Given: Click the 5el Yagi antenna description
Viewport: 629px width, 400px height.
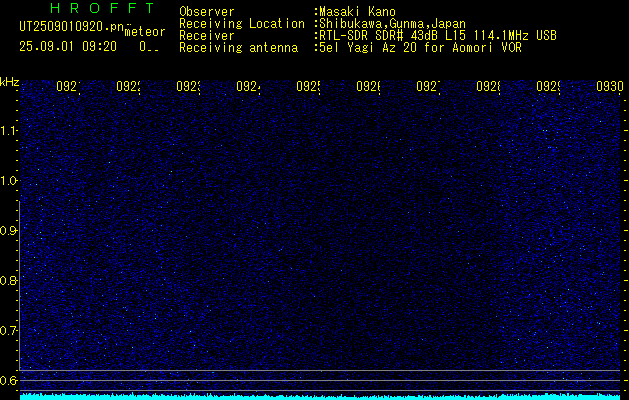Looking at the screenshot, I should click(x=420, y=48).
